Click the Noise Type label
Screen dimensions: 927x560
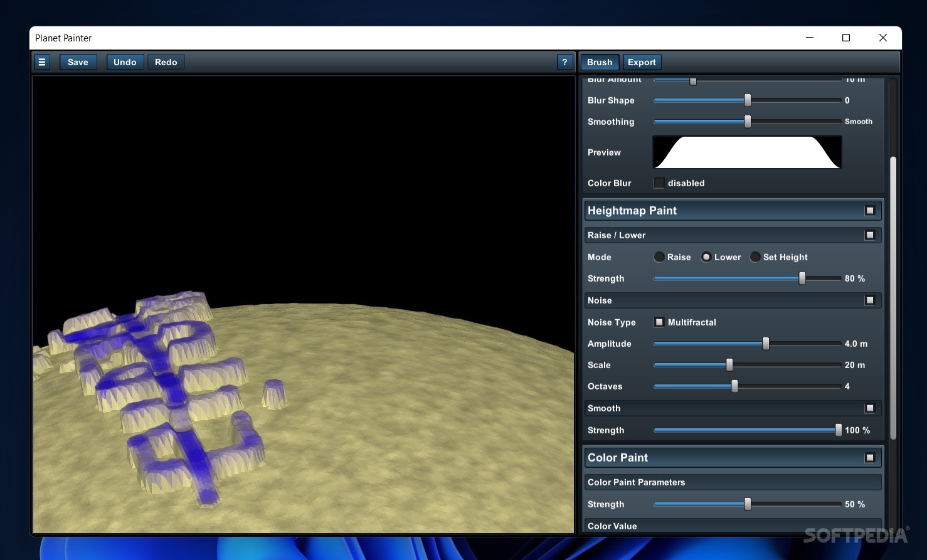[612, 322]
